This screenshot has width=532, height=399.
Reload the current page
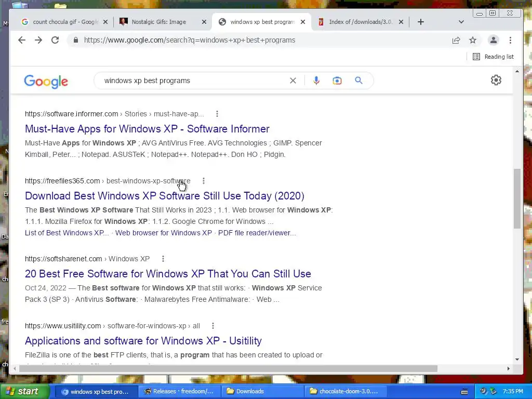[x=55, y=40]
